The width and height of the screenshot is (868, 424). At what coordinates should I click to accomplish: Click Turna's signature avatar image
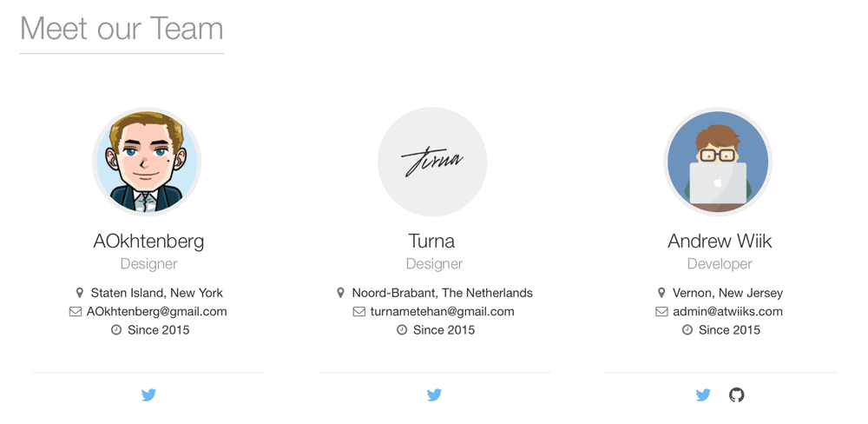click(432, 162)
